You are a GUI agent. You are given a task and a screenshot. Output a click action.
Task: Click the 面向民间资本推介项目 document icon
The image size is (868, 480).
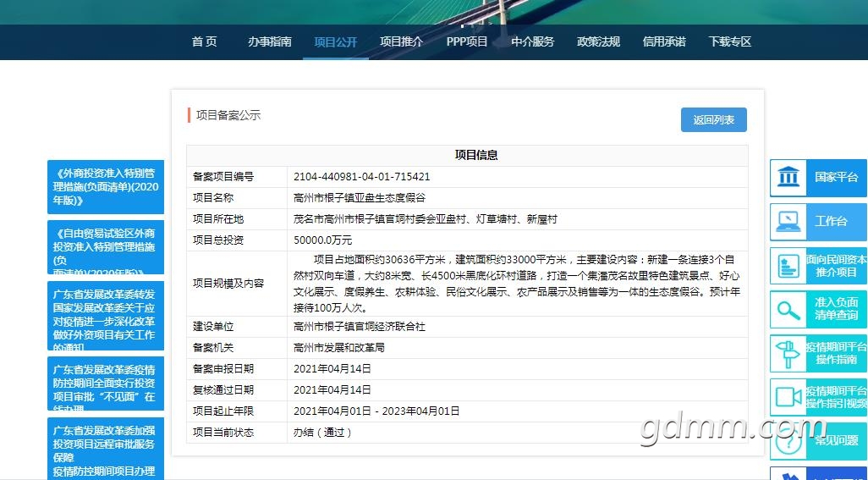pyautogui.click(x=788, y=266)
